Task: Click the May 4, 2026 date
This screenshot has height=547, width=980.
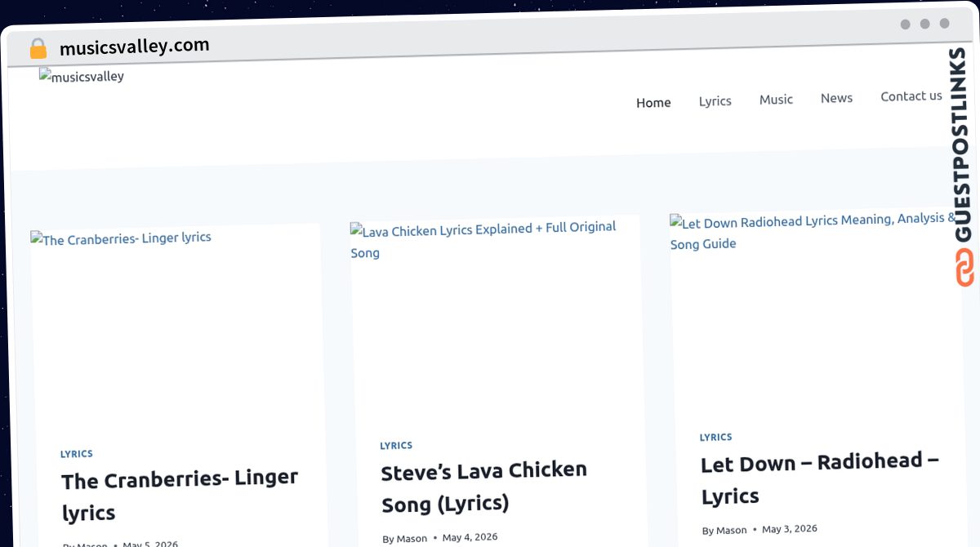Action: click(470, 537)
